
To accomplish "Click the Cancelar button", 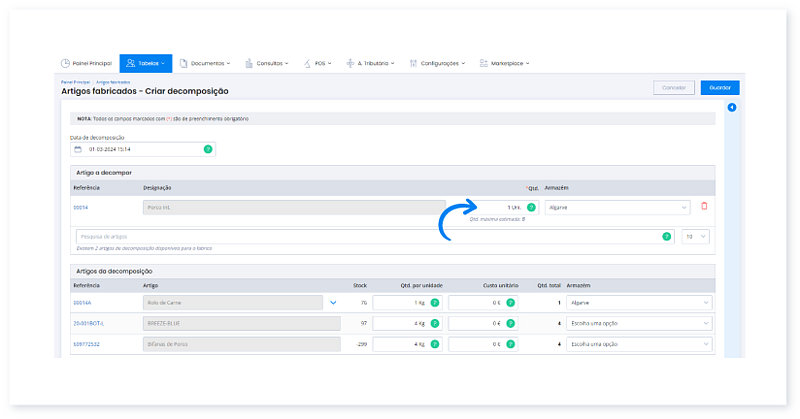I will [674, 88].
